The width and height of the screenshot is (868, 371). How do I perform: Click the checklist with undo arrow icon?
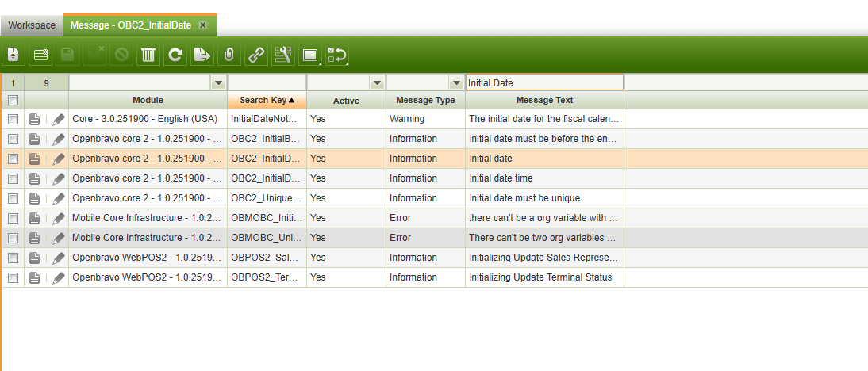[x=337, y=55]
